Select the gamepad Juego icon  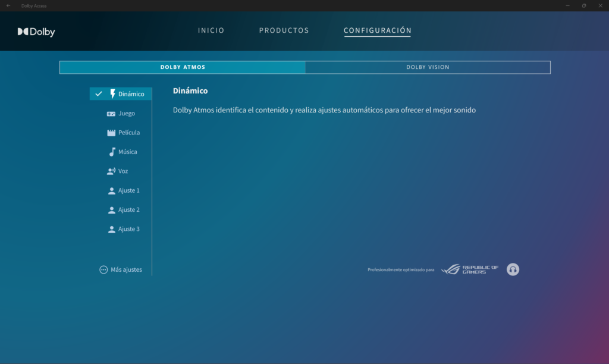pos(111,114)
